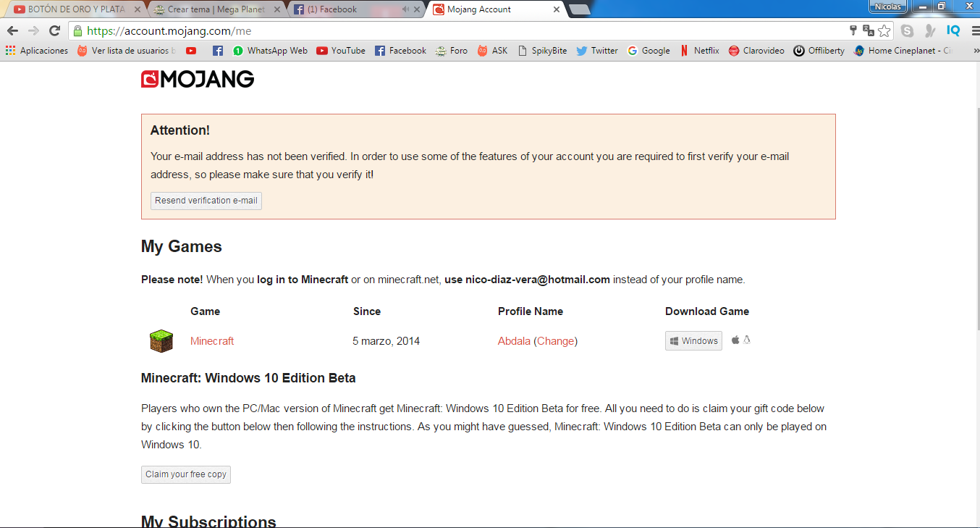The height and width of the screenshot is (528, 980).
Task: Open the Nicolas profile switcher
Action: [888, 7]
